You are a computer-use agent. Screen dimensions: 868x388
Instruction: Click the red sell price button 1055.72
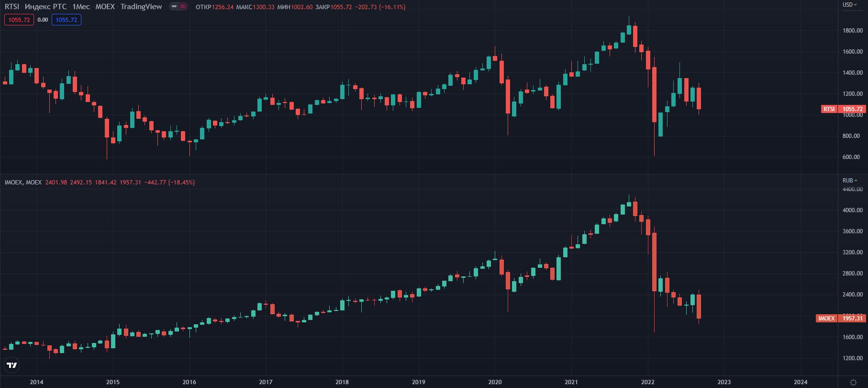[19, 20]
